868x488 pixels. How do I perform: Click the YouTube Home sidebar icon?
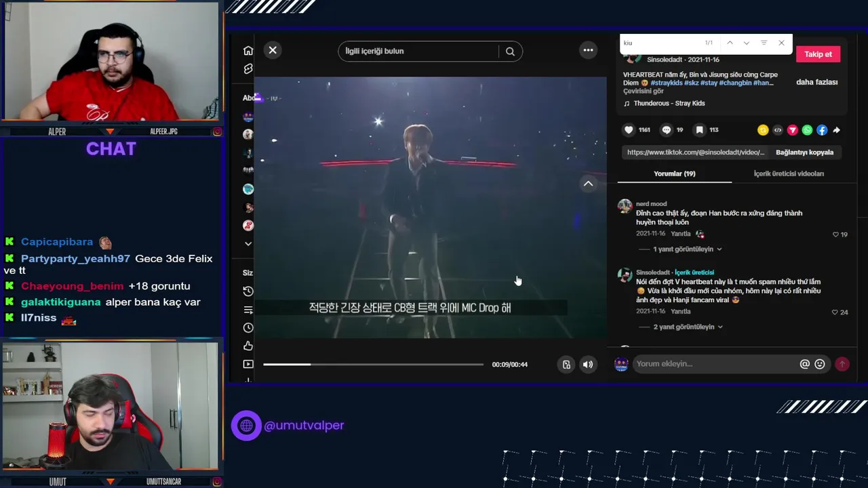click(248, 51)
